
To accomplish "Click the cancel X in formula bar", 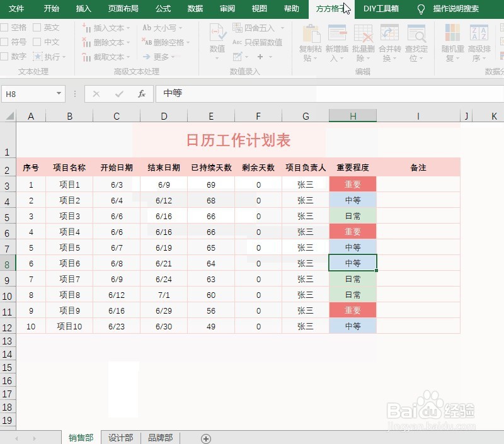I will (x=96, y=94).
